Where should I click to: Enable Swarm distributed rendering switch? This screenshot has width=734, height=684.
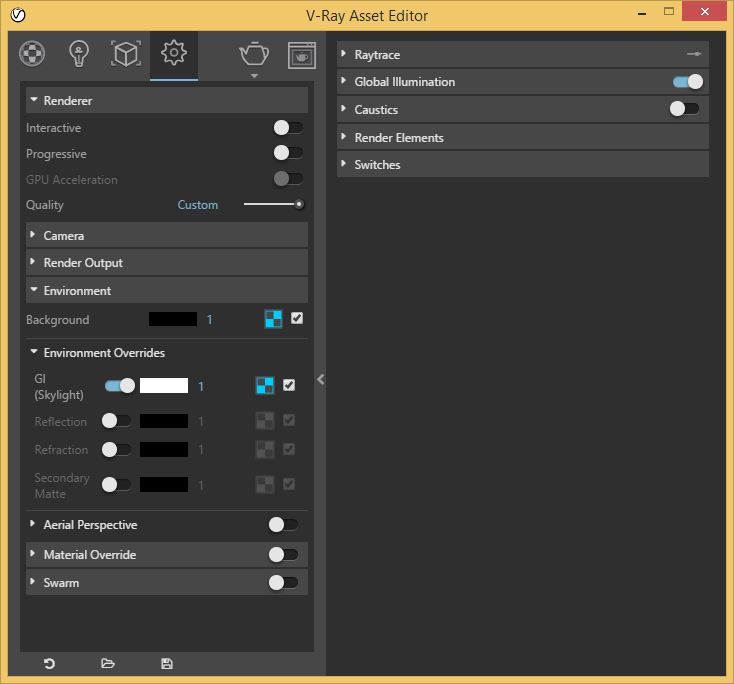click(283, 583)
